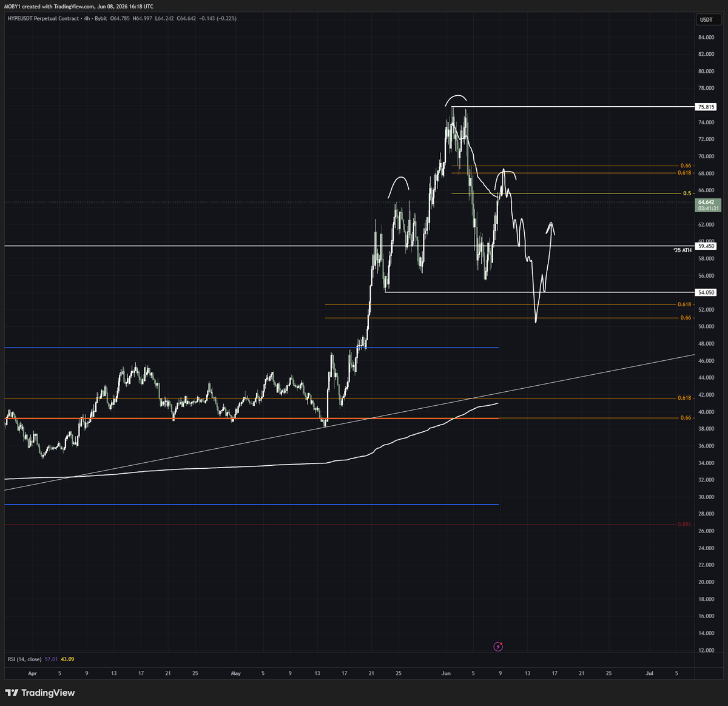Click the 84.000 price axis label
This screenshot has width=728, height=706.
706,38
